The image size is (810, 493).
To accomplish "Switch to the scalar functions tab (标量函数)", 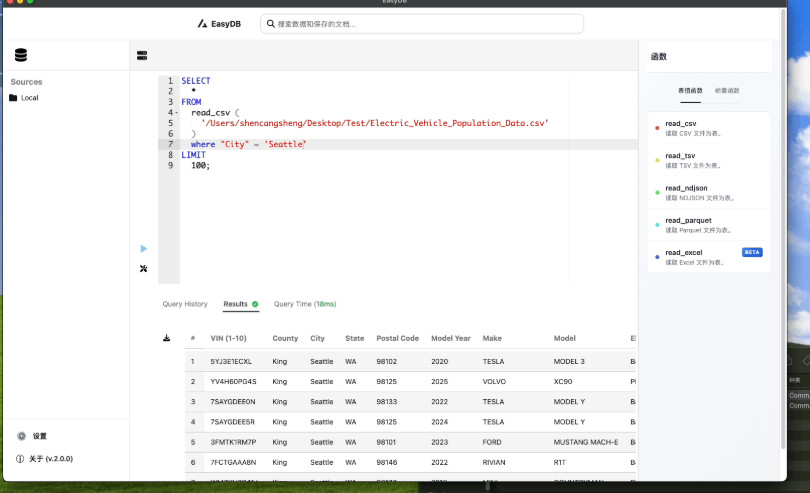I will coord(727,91).
